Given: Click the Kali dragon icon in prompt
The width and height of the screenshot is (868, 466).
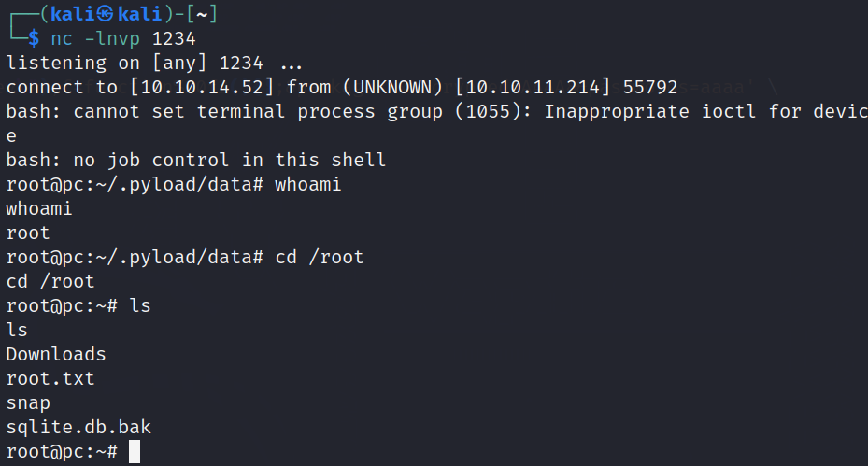Looking at the screenshot, I should click(105, 13).
